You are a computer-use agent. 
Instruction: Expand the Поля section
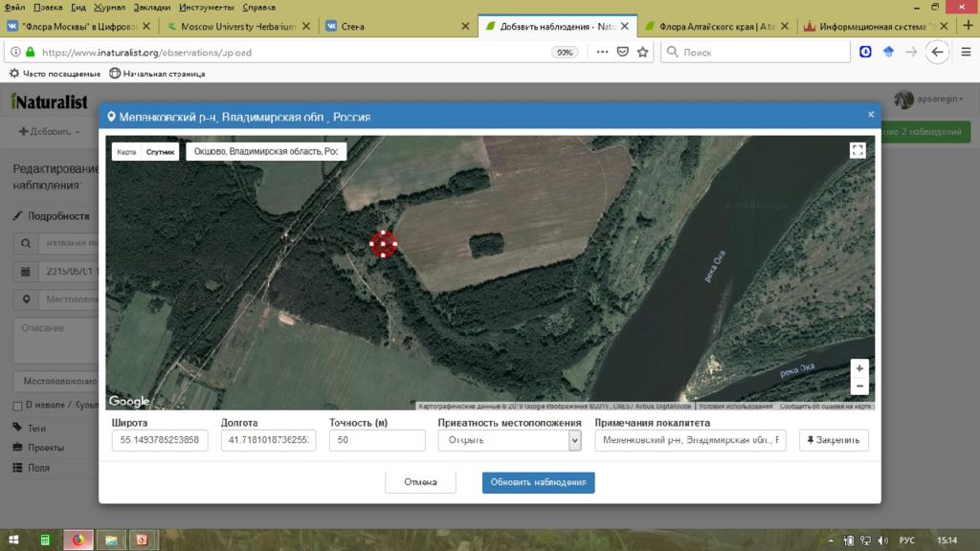click(32, 467)
